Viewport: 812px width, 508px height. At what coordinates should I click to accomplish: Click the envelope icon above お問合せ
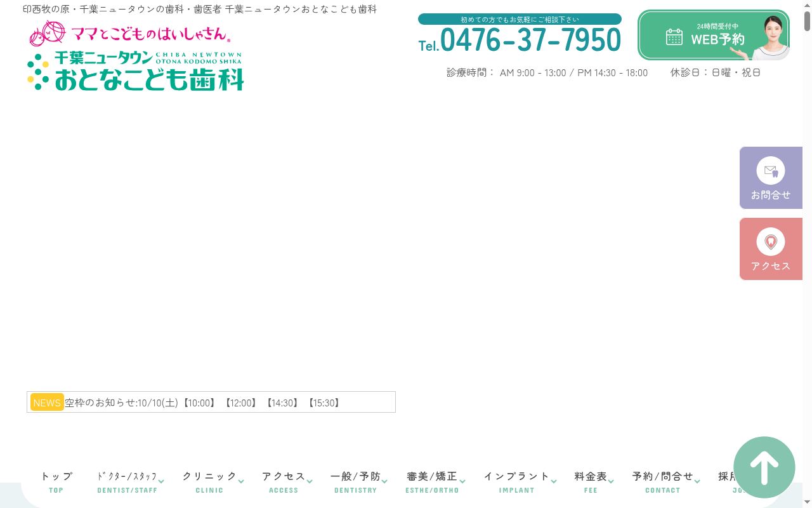click(x=771, y=171)
